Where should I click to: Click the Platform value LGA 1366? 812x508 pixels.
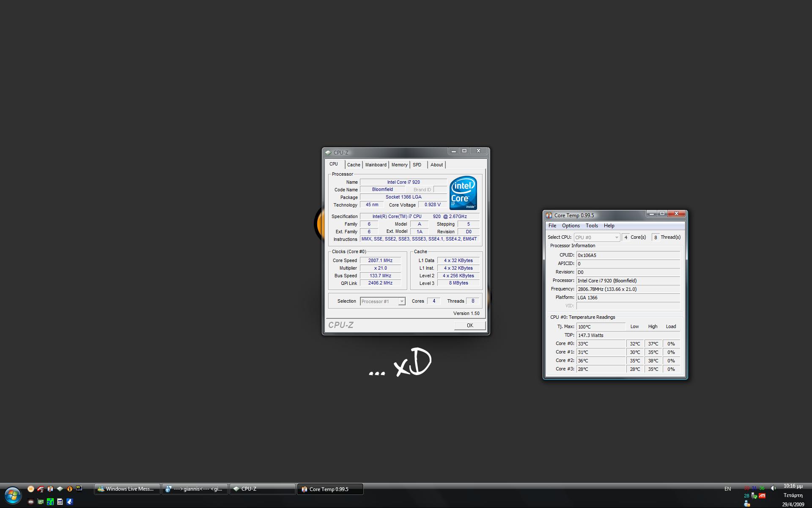click(x=628, y=298)
